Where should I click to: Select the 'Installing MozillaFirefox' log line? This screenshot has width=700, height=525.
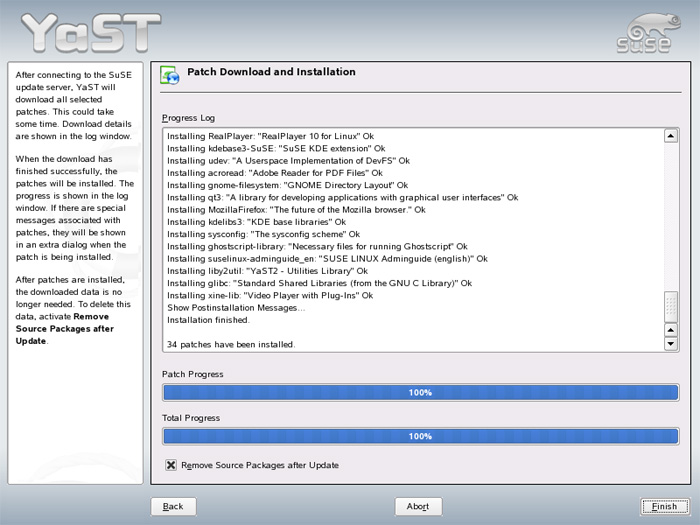(x=296, y=209)
